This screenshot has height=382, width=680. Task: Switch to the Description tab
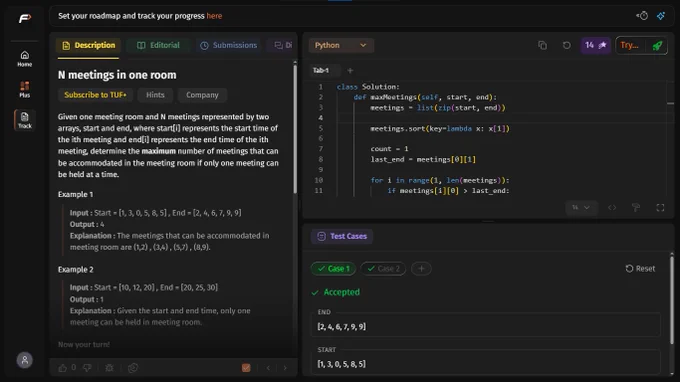point(88,46)
